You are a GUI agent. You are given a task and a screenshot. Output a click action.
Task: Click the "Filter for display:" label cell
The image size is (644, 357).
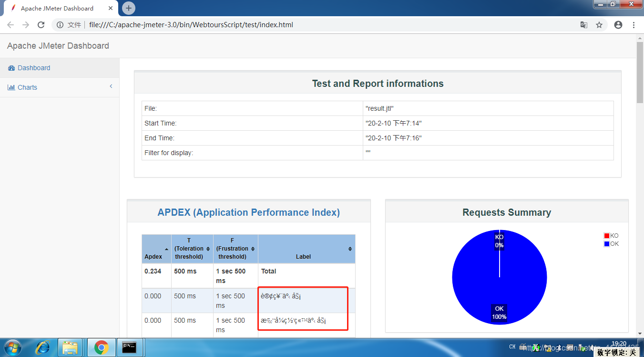tap(252, 153)
